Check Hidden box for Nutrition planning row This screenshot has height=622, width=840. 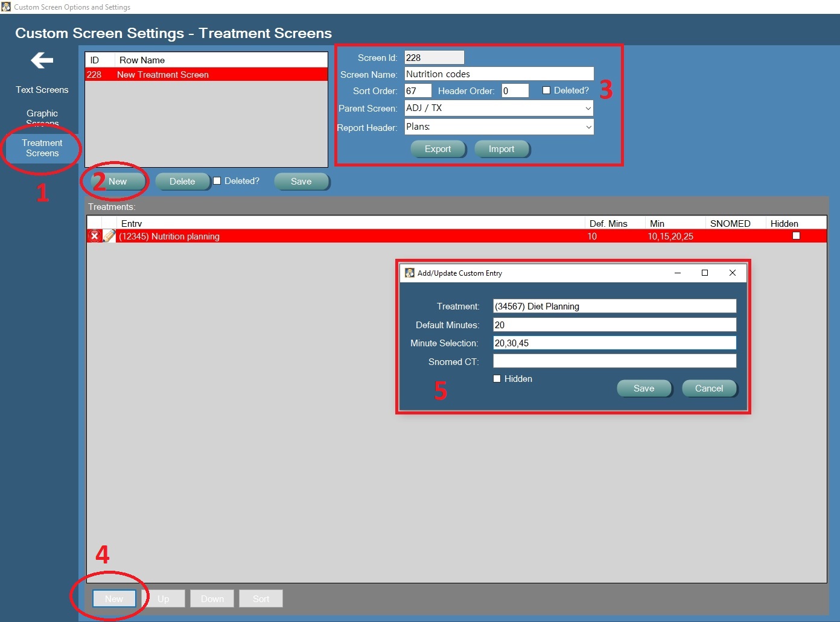[796, 236]
